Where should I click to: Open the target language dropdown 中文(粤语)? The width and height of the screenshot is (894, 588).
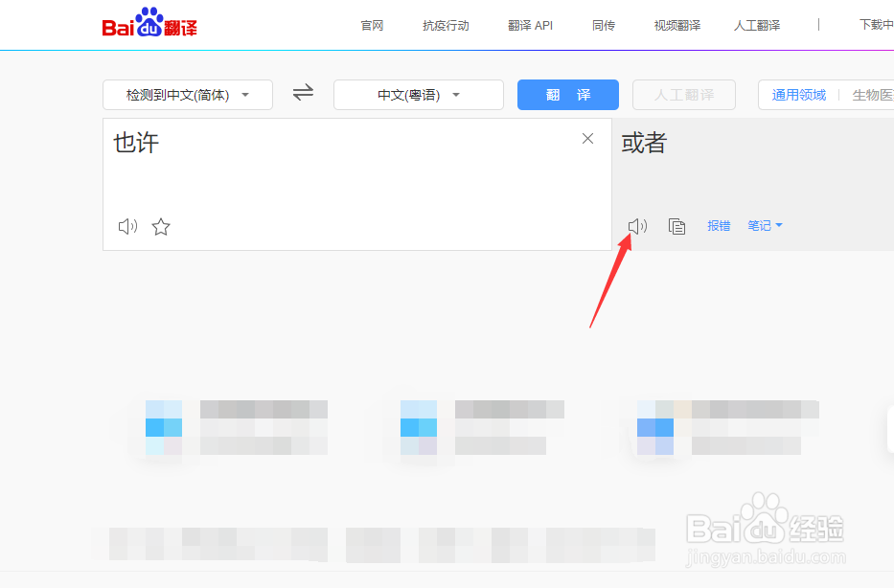(418, 94)
